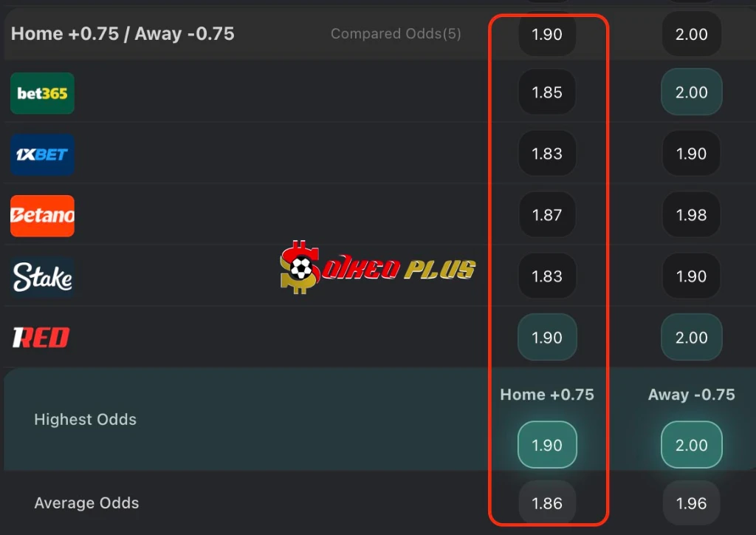This screenshot has width=756, height=535.
Task: Click the Stake bookmaker logo
Action: point(42,277)
